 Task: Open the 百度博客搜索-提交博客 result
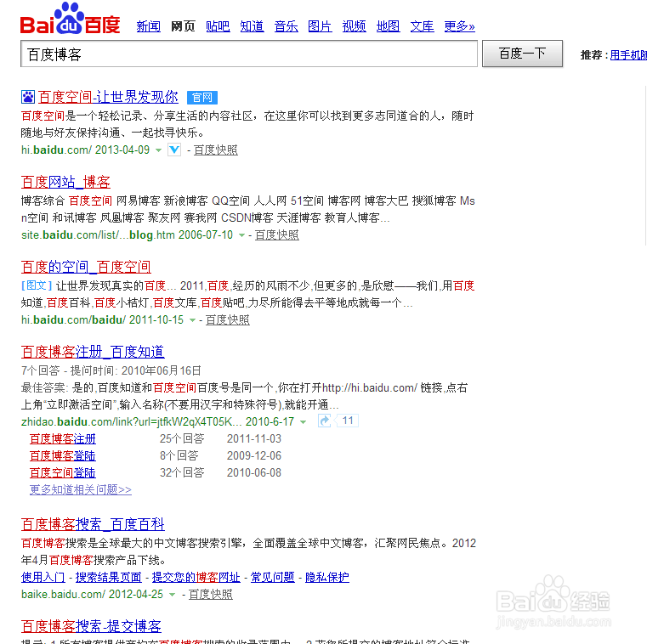tap(91, 626)
